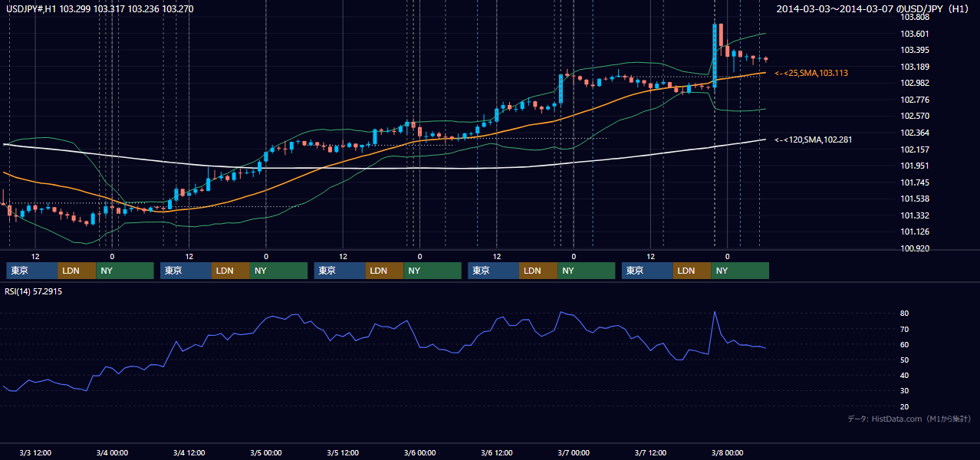Screen dimensions: 980x460
Task: Click the NY session box for 3/3
Action: pyautogui.click(x=125, y=271)
